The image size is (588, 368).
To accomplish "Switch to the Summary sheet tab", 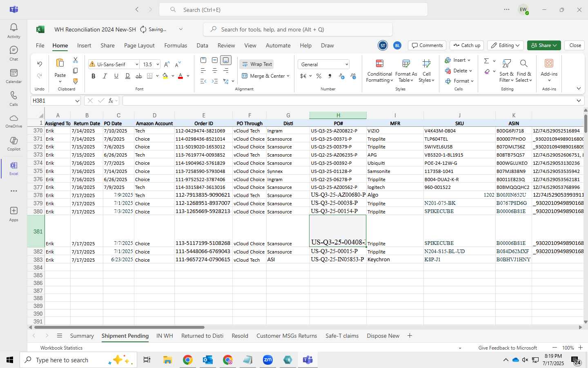I will [82, 336].
